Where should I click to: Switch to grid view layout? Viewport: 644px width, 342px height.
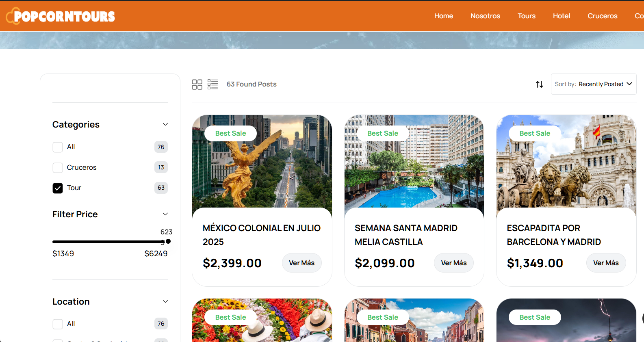197,84
